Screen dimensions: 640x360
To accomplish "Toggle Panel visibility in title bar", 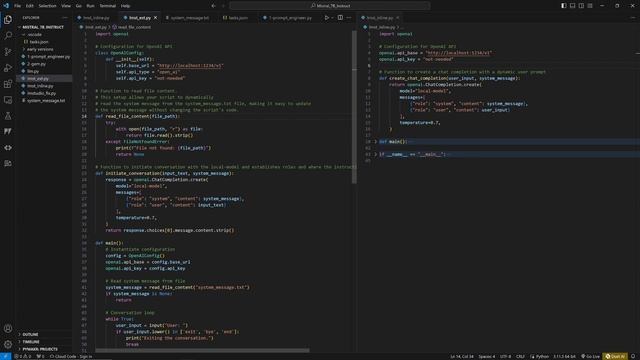I will [572, 6].
